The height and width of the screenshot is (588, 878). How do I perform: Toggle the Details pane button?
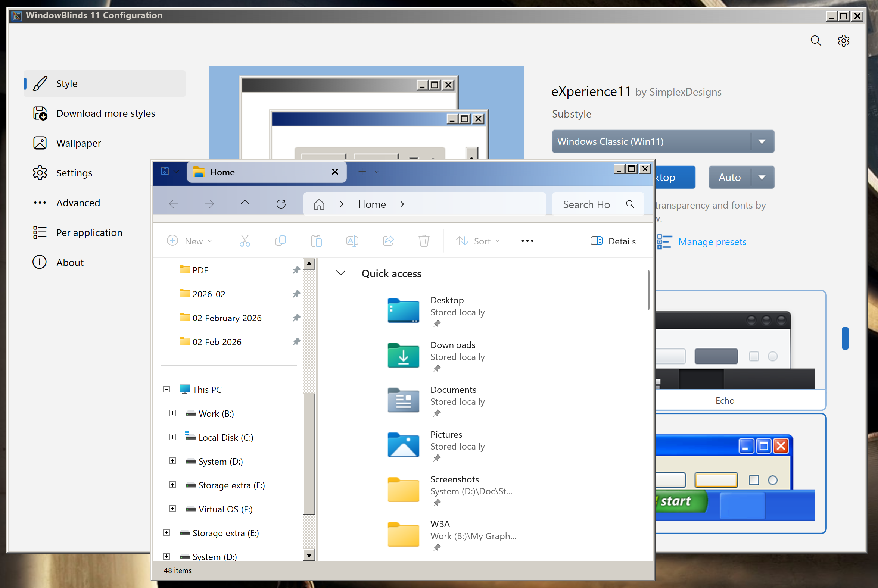613,241
